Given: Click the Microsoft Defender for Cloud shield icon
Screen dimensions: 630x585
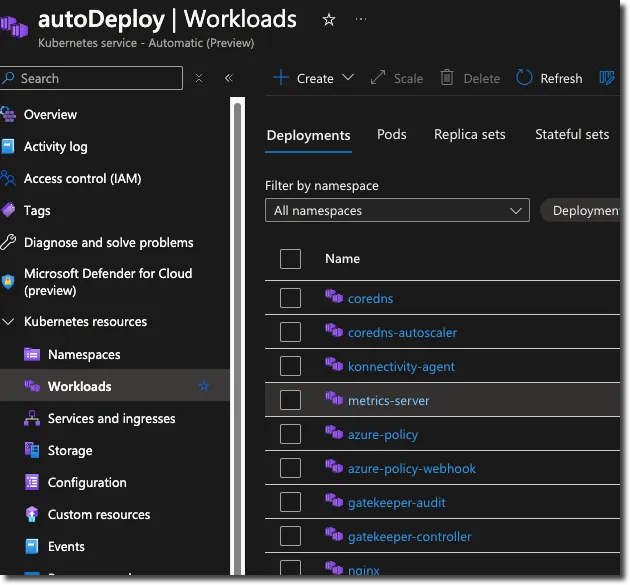Looking at the screenshot, I should click(9, 282).
